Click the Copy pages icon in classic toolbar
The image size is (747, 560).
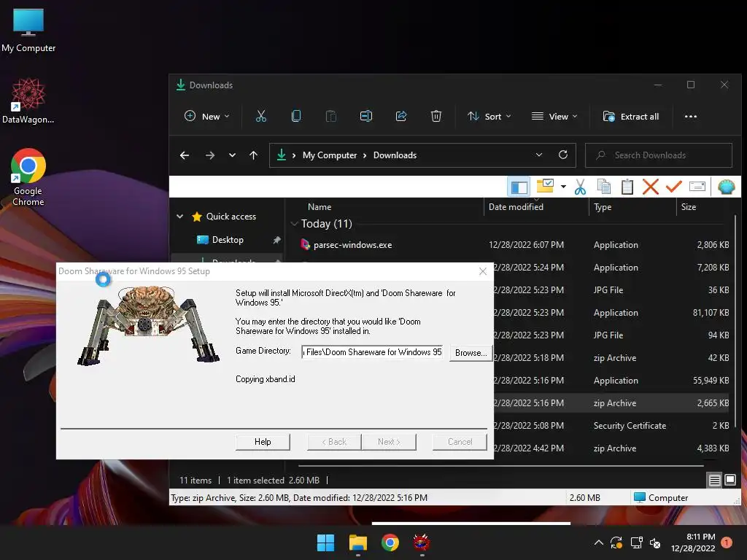tap(603, 187)
